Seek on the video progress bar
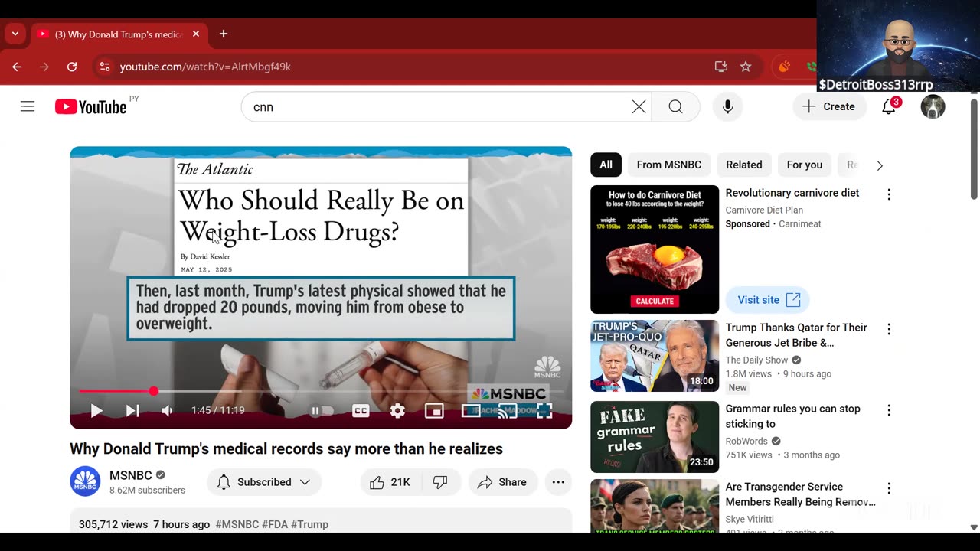The width and height of the screenshot is (980, 551). 321,391
